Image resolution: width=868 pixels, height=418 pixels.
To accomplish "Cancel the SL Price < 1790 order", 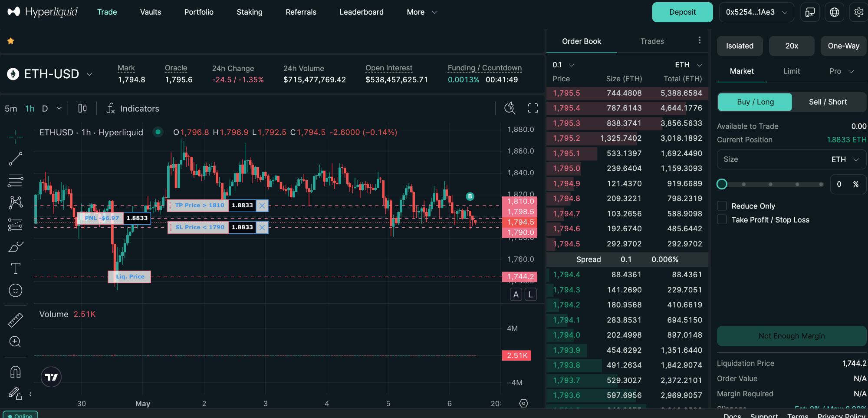I will tap(262, 227).
